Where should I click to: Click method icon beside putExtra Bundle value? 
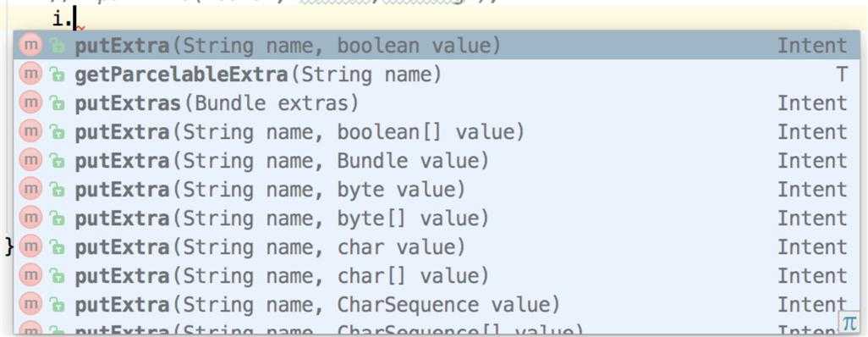(30, 160)
